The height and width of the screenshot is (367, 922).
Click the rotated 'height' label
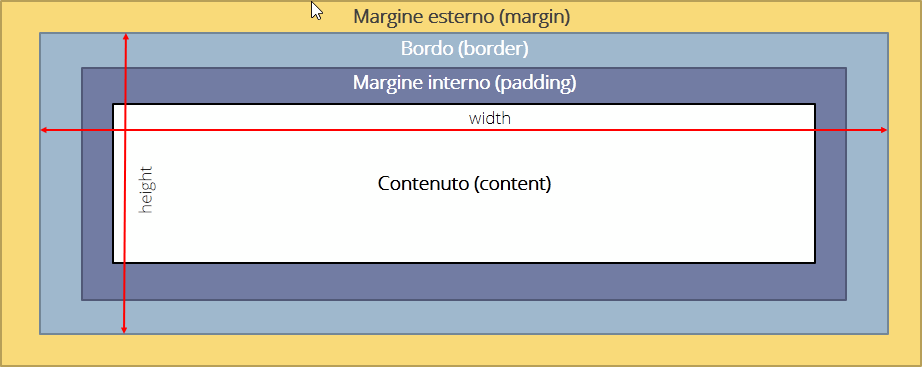click(145, 189)
